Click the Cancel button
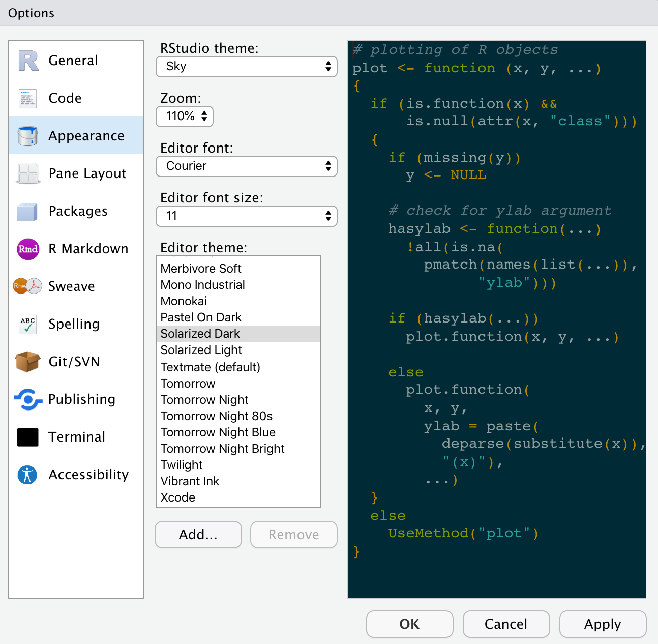The height and width of the screenshot is (644, 658). tap(506, 624)
